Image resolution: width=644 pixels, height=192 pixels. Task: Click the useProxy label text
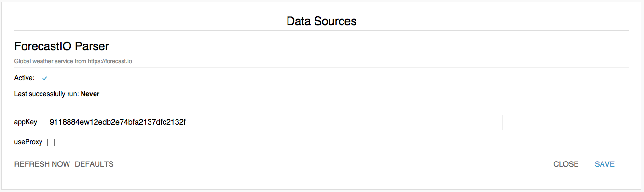28,142
